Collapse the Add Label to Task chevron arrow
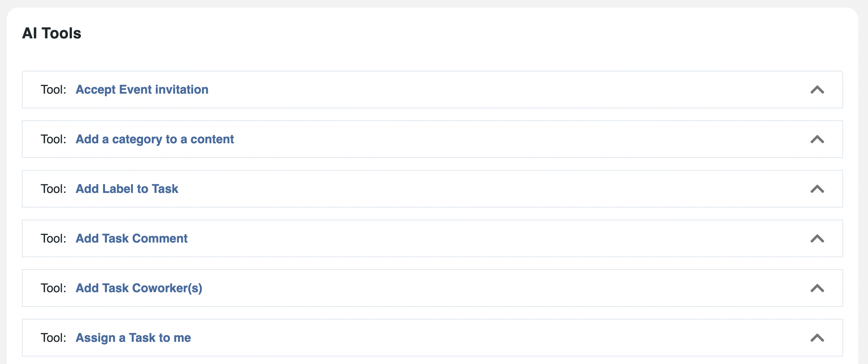 pyautogui.click(x=817, y=189)
